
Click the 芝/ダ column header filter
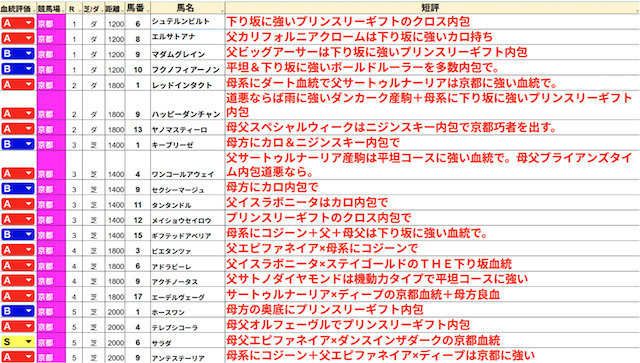point(93,9)
